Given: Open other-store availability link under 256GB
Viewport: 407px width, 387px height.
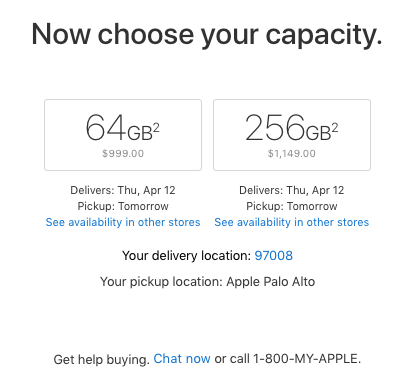Looking at the screenshot, I should 292,222.
